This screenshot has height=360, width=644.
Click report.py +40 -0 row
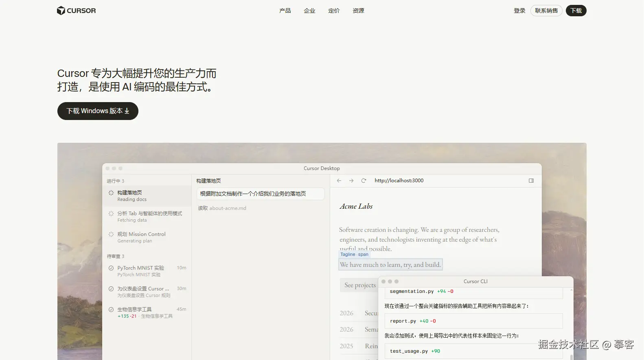[473, 321]
